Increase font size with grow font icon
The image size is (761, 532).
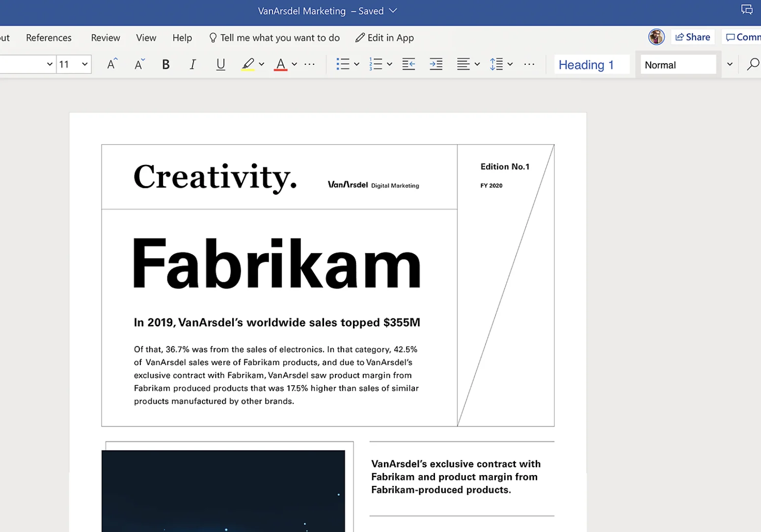[x=112, y=64]
